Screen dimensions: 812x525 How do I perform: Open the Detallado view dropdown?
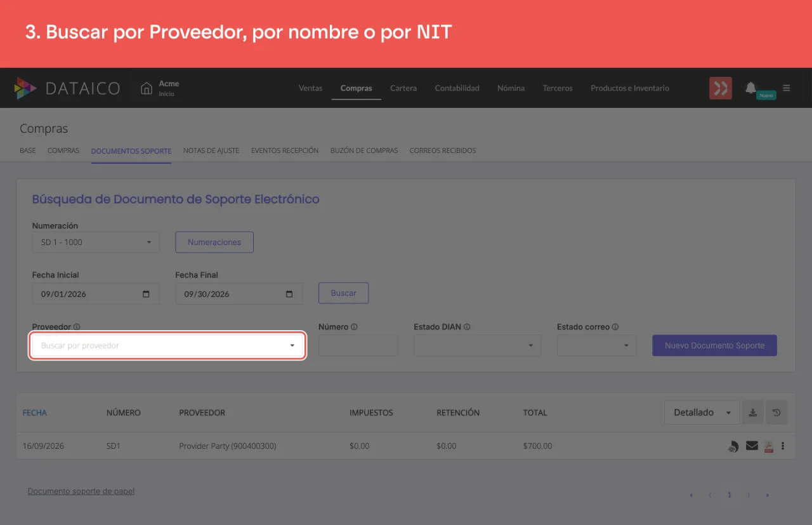coord(702,413)
